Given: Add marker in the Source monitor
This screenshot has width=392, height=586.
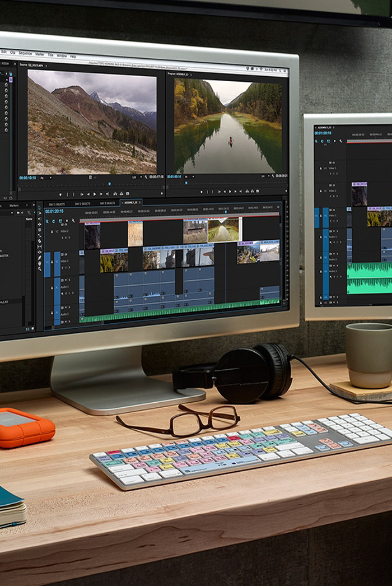Looking at the screenshot, I should click(60, 194).
